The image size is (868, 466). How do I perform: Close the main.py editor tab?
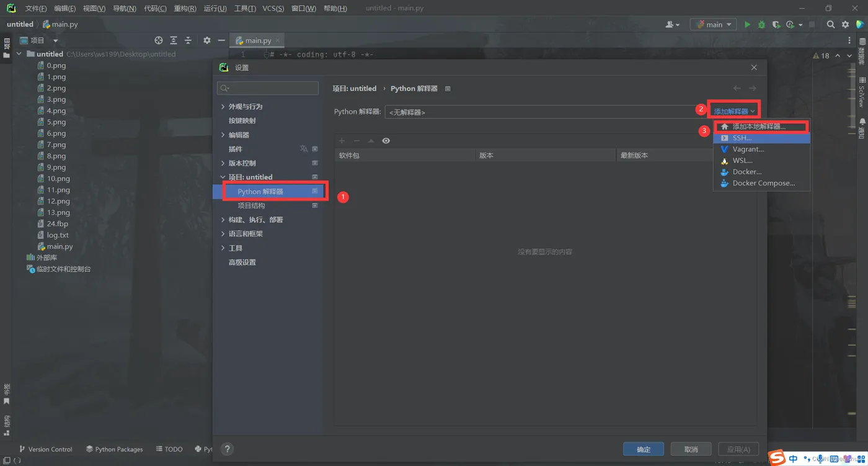tap(278, 40)
